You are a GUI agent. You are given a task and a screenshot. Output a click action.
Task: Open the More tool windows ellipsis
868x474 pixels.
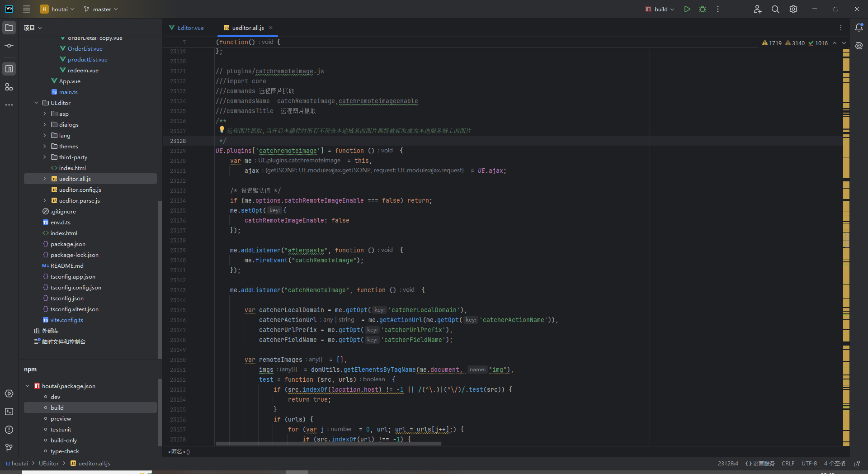tap(9, 105)
